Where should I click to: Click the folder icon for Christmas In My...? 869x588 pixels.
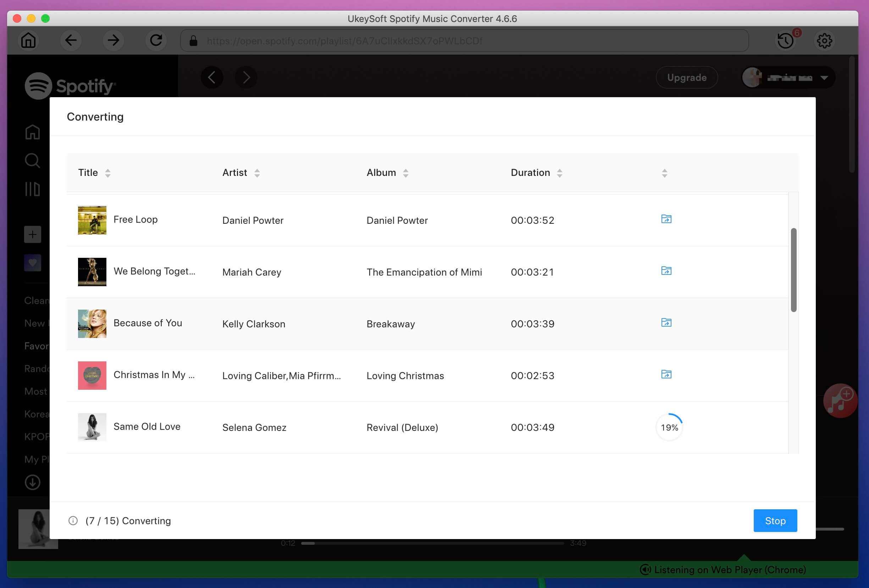(x=666, y=374)
